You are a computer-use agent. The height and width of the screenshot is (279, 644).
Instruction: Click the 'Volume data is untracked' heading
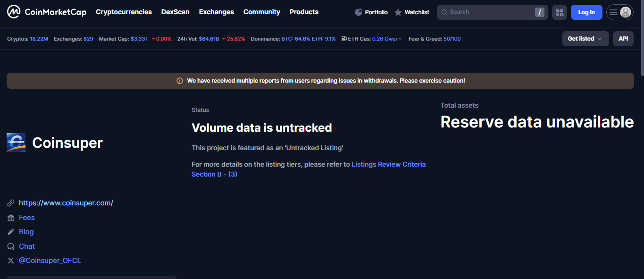click(x=262, y=128)
